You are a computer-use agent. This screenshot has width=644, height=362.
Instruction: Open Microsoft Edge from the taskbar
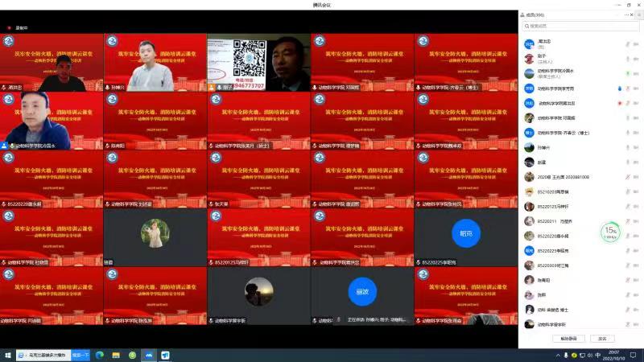[x=100, y=355]
